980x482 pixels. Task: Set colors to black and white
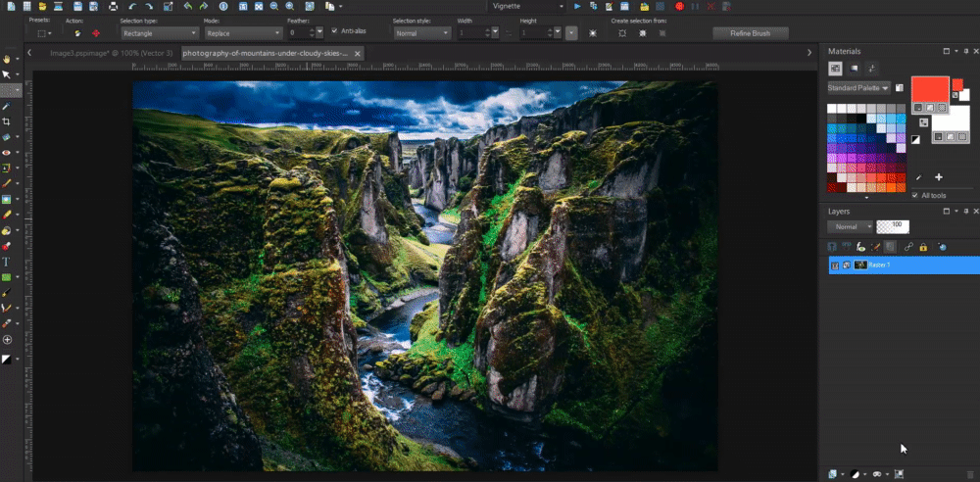coord(915,140)
